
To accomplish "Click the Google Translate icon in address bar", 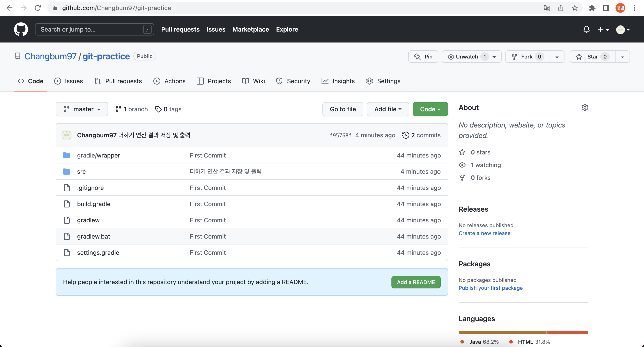I will [546, 8].
